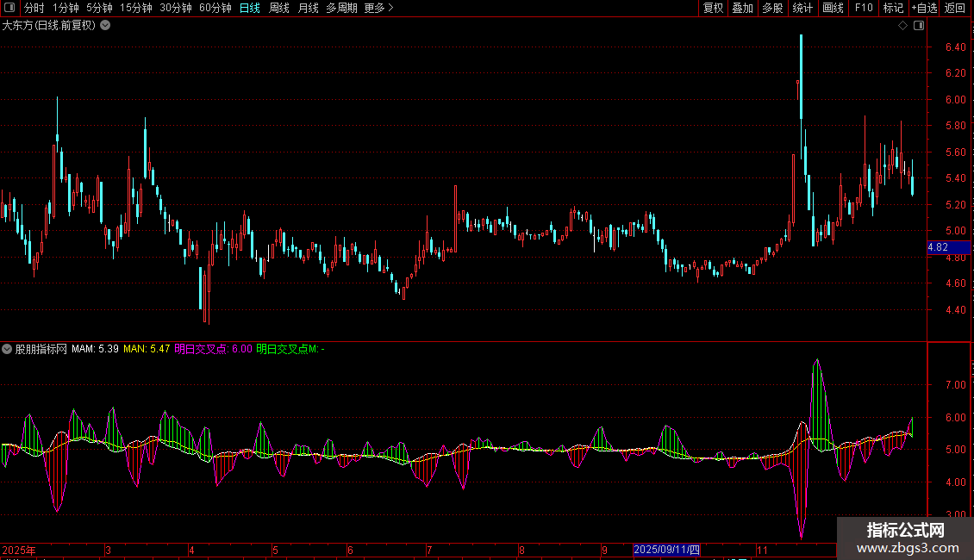Click month 9 on the time axis
This screenshot has height=560, width=974.
pyautogui.click(x=604, y=550)
